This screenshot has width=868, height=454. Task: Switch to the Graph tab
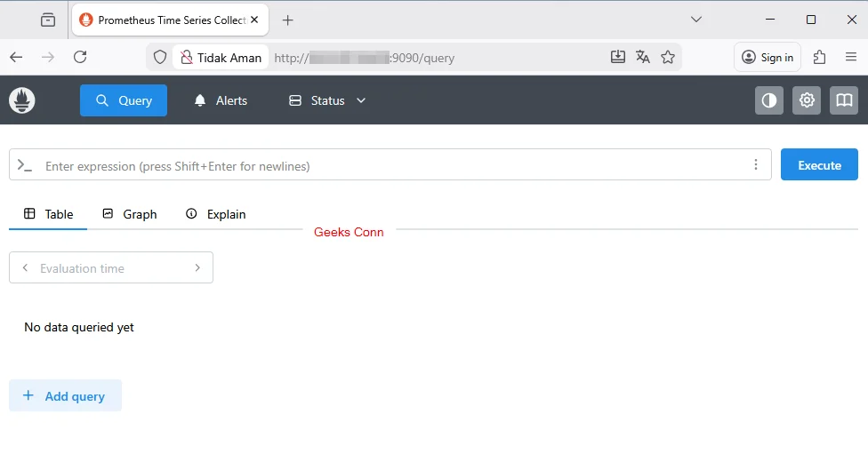130,214
